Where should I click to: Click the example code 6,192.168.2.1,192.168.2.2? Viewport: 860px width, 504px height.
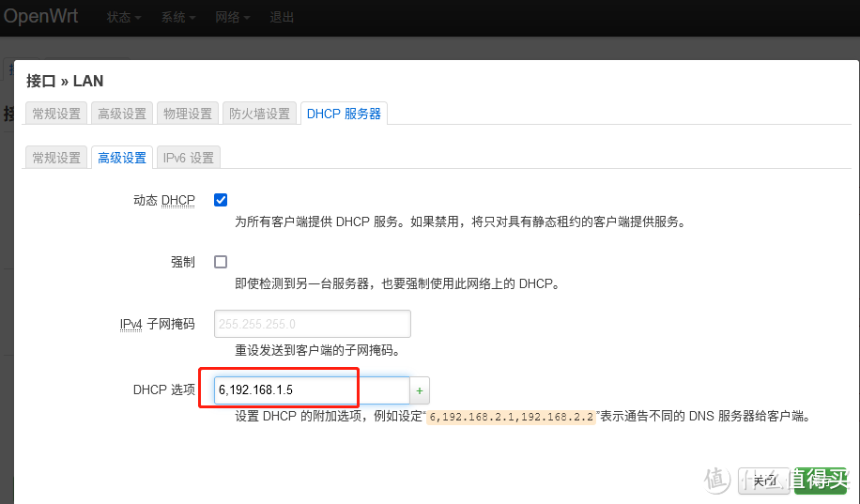(511, 417)
